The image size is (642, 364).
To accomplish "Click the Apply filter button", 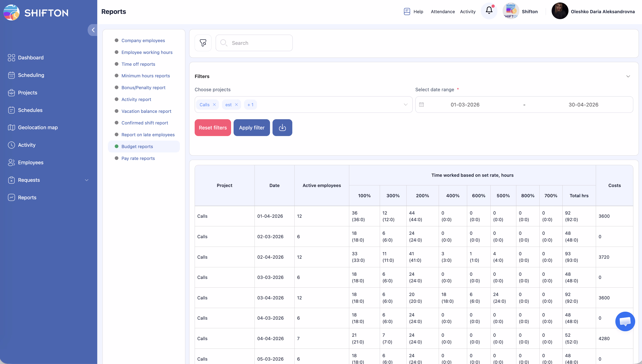I will (x=251, y=127).
